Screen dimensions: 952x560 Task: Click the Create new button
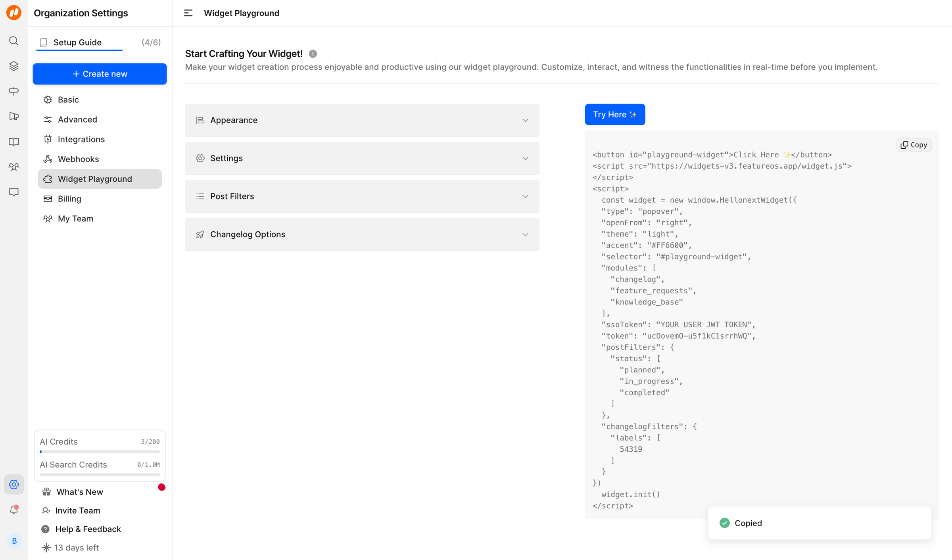pos(100,74)
